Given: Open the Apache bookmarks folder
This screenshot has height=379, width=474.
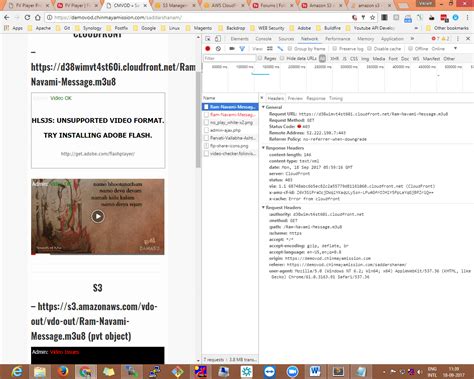Looking at the screenshot, I should coord(40,28).
